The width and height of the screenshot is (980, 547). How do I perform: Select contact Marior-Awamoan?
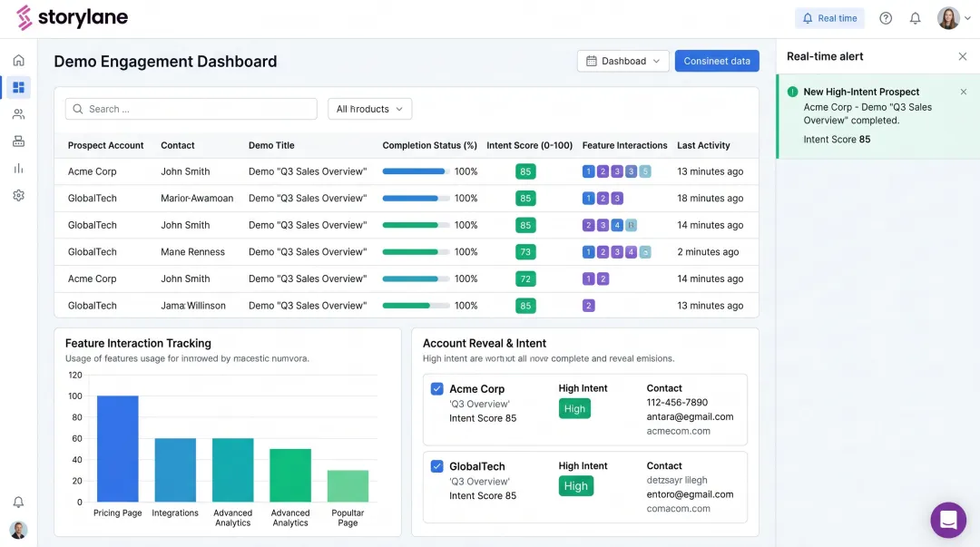pos(197,198)
